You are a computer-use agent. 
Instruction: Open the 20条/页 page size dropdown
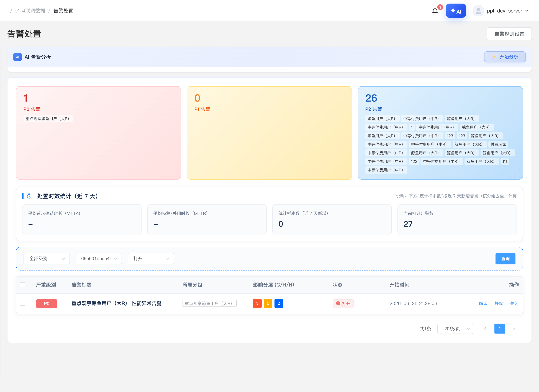(455, 329)
